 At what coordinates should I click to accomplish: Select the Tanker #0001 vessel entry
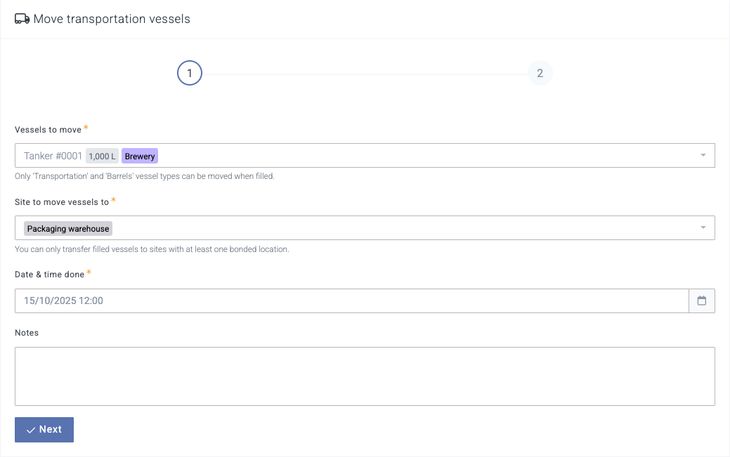(x=53, y=156)
